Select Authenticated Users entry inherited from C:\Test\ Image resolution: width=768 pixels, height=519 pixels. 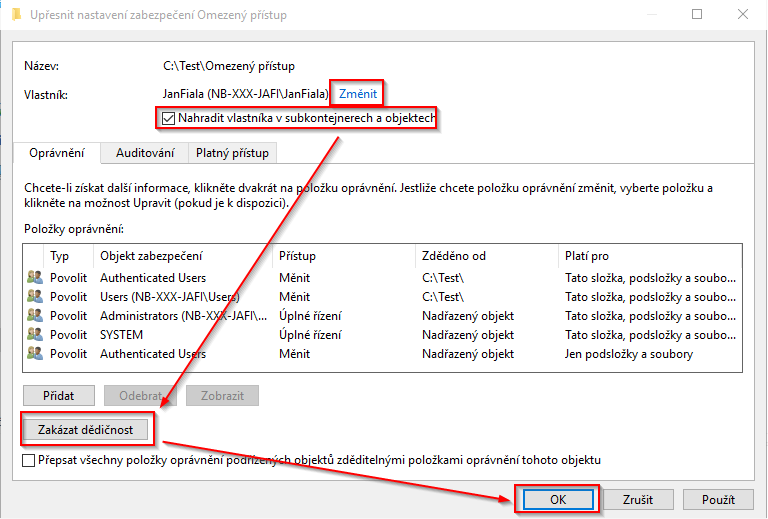382,278
